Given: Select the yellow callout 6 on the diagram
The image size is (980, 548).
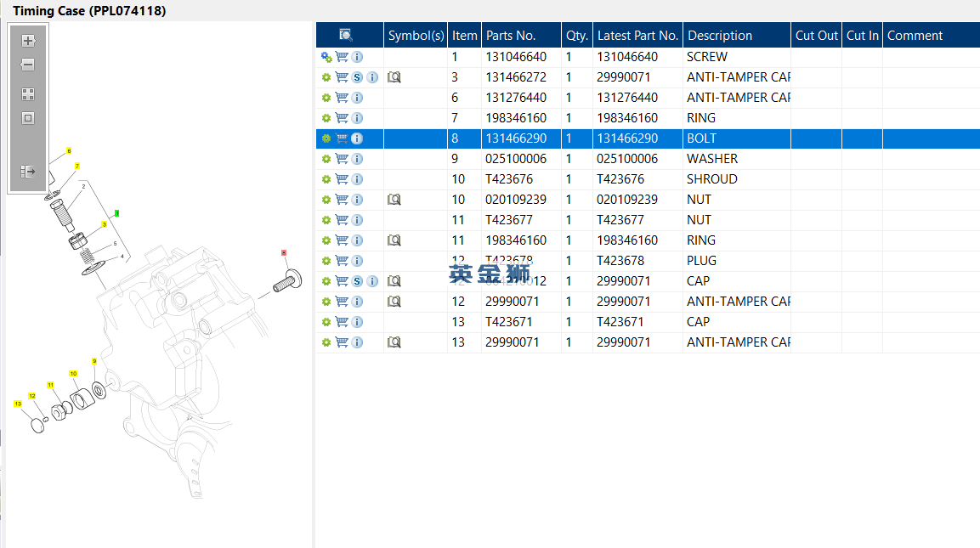Looking at the screenshot, I should click(69, 150).
